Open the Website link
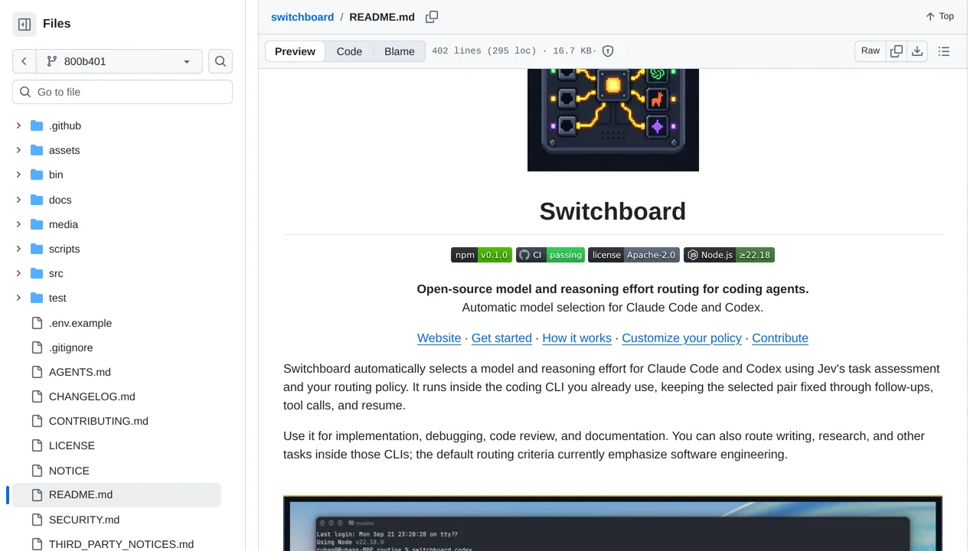The height and width of the screenshot is (551, 980). pyautogui.click(x=439, y=338)
